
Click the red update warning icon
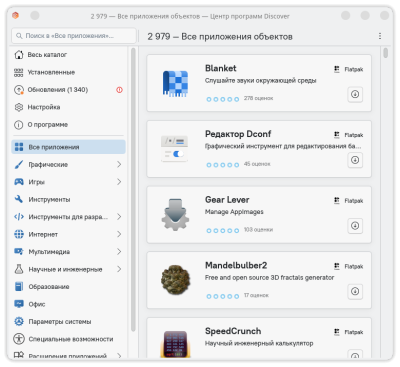pos(119,90)
